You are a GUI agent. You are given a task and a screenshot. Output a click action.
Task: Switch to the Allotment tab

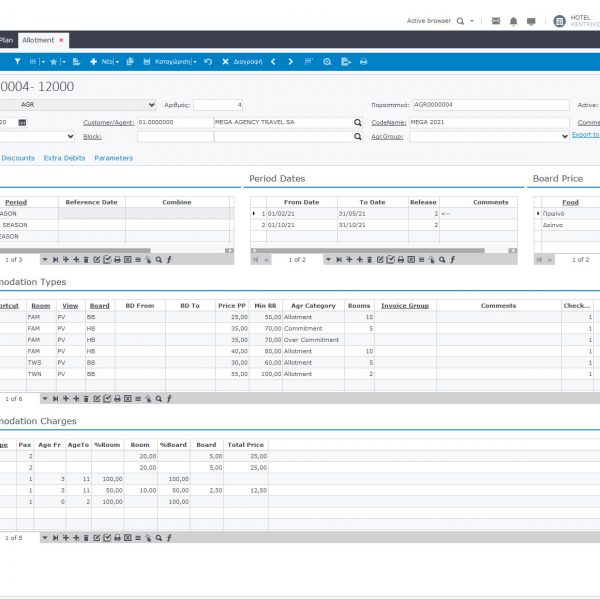[38, 40]
